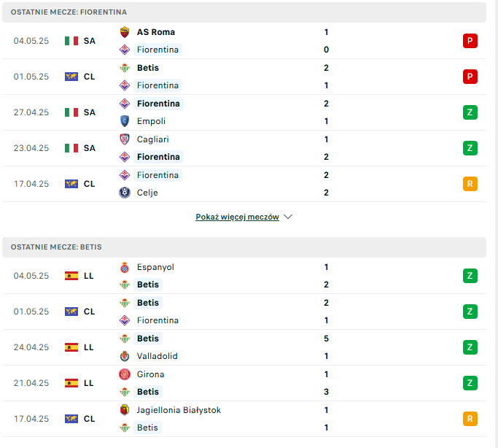Click the Cagliari club crest icon
Screen dimensions: 498x448
[125, 139]
